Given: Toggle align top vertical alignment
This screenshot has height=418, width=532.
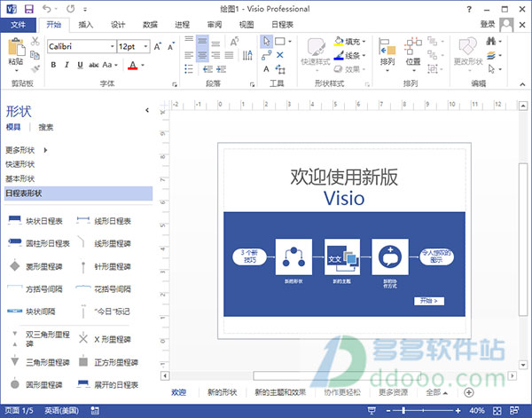Looking at the screenshot, I should (189, 40).
